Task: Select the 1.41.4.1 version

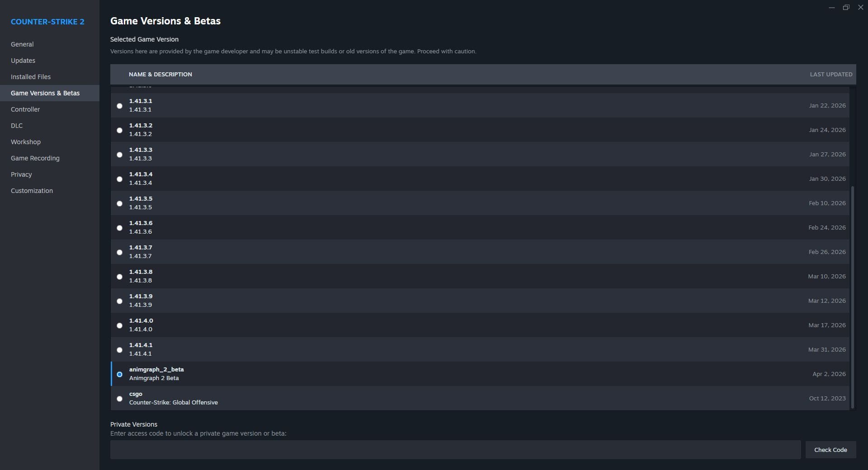Action: (119, 350)
